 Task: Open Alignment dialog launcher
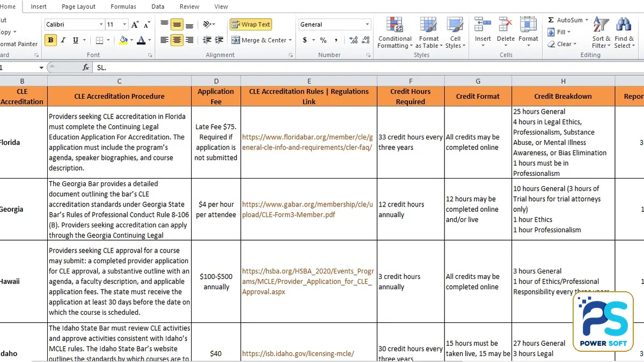pos(291,55)
